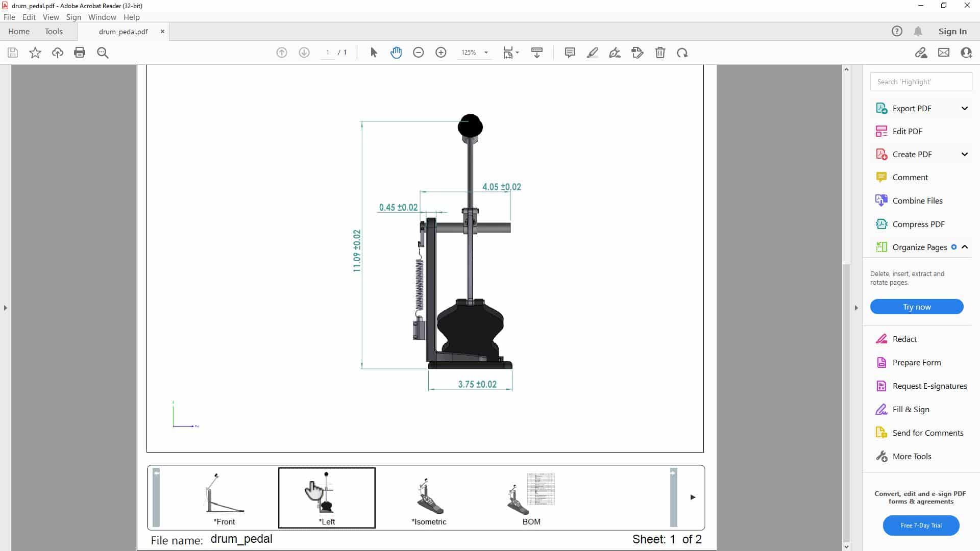Zoom in on the document

point(441,53)
